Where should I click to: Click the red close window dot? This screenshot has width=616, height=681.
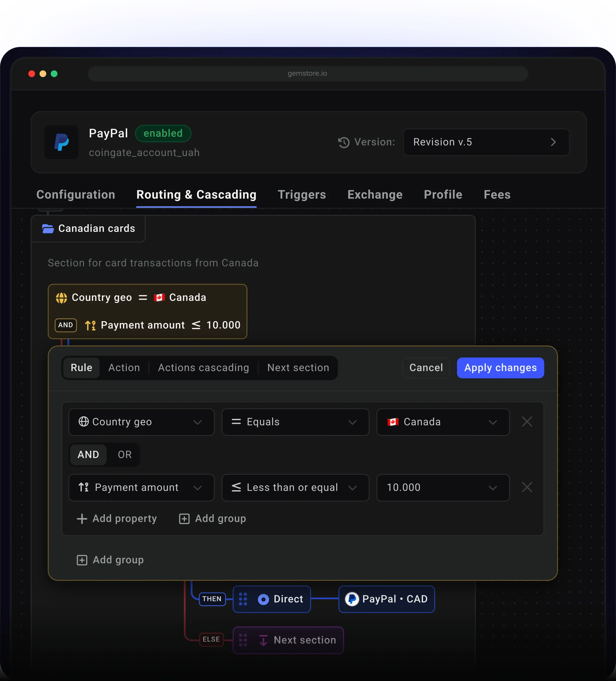pos(32,74)
